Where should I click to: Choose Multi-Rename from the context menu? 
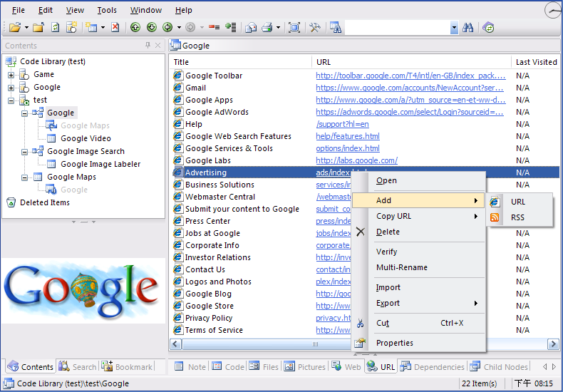point(402,267)
